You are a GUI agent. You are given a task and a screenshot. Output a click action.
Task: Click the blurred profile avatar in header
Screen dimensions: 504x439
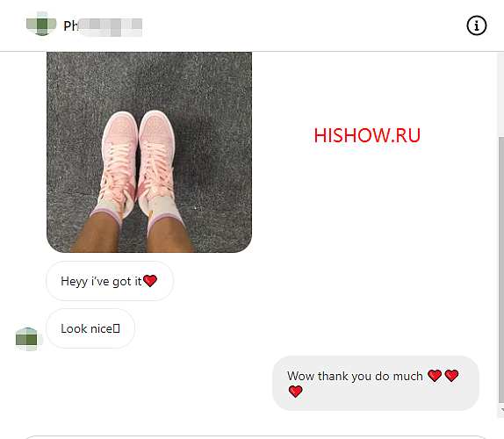click(x=41, y=24)
